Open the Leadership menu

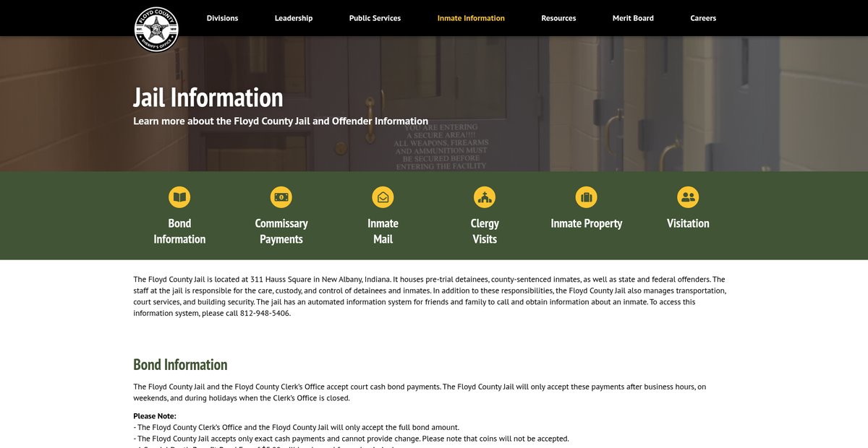click(x=294, y=18)
